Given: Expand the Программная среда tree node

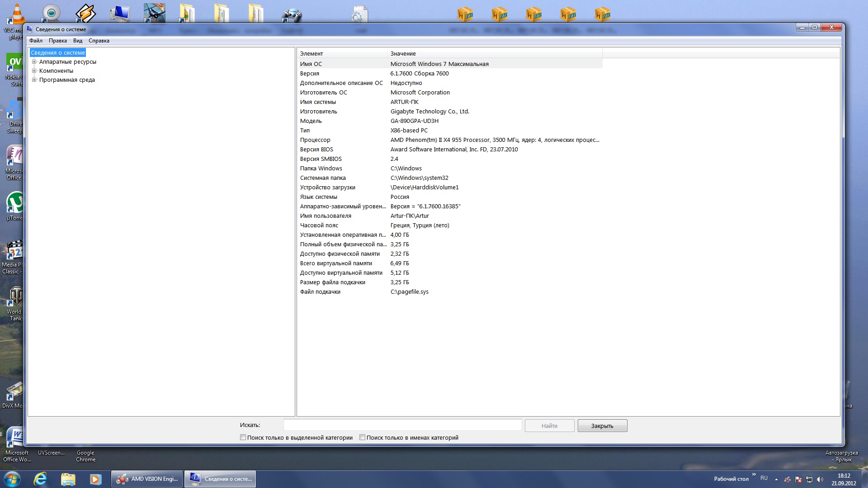Looking at the screenshot, I should 34,80.
